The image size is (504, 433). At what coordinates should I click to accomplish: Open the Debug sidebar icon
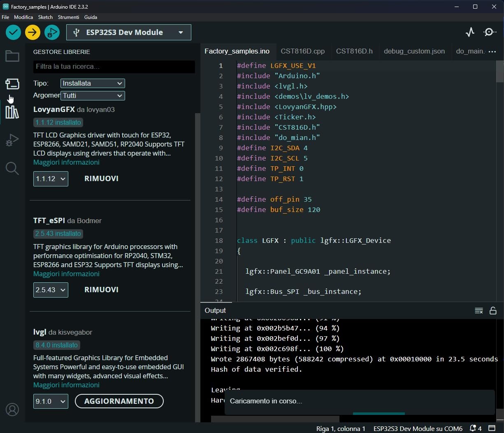tap(12, 140)
